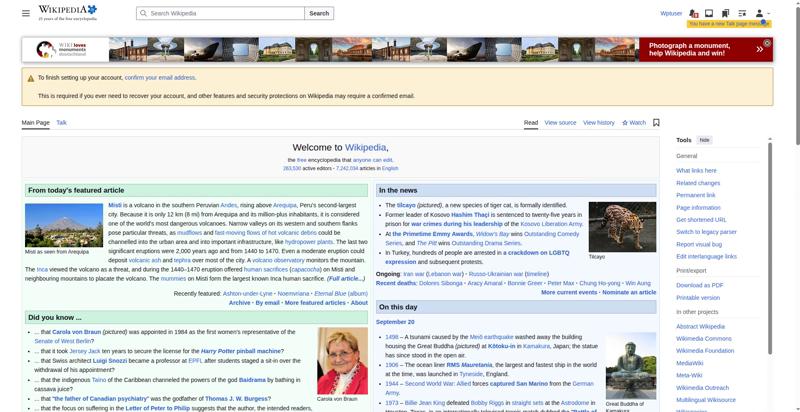Click the Tilcayo tiger cat image
The width and height of the screenshot is (800, 412).
(622, 227)
